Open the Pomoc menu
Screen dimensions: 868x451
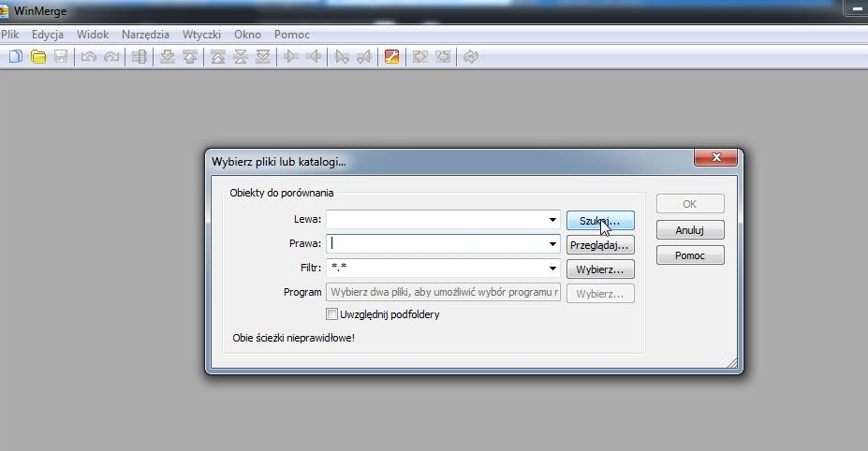tap(292, 35)
